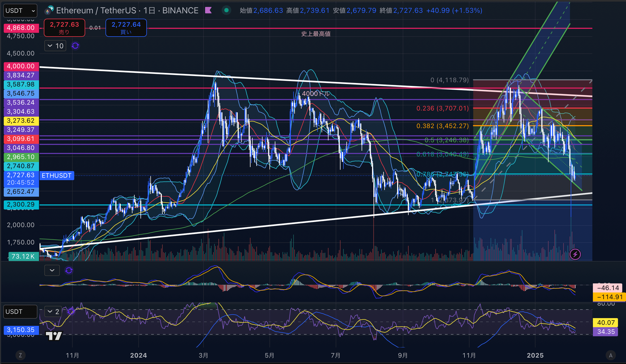Select the 4,868.00 price label

pos(21,28)
